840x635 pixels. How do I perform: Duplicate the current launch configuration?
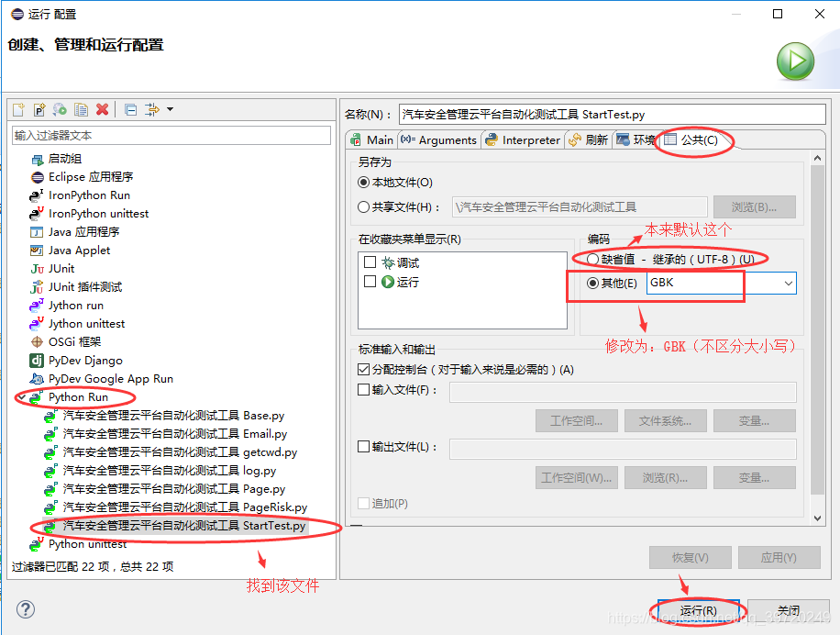[x=81, y=109]
